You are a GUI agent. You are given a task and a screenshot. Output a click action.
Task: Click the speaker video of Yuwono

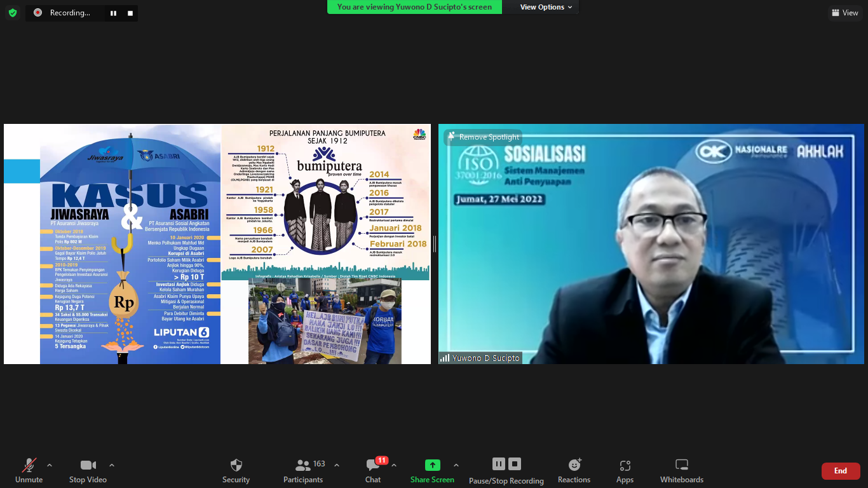pos(651,244)
